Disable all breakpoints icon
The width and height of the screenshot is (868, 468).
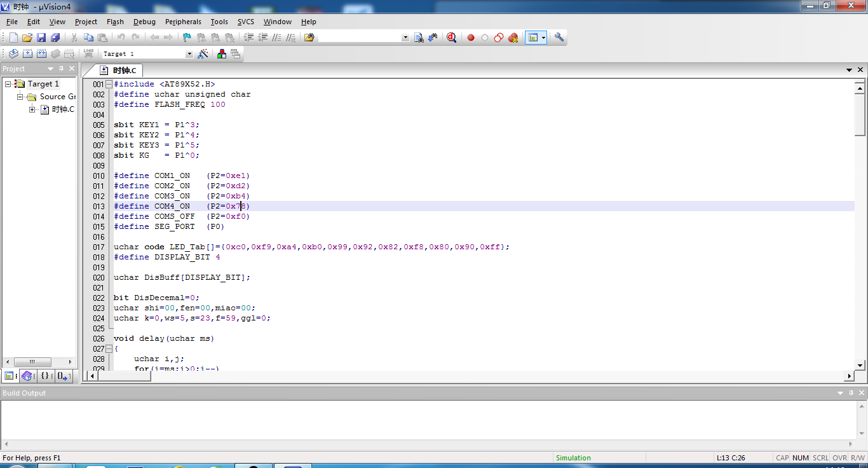click(x=499, y=38)
